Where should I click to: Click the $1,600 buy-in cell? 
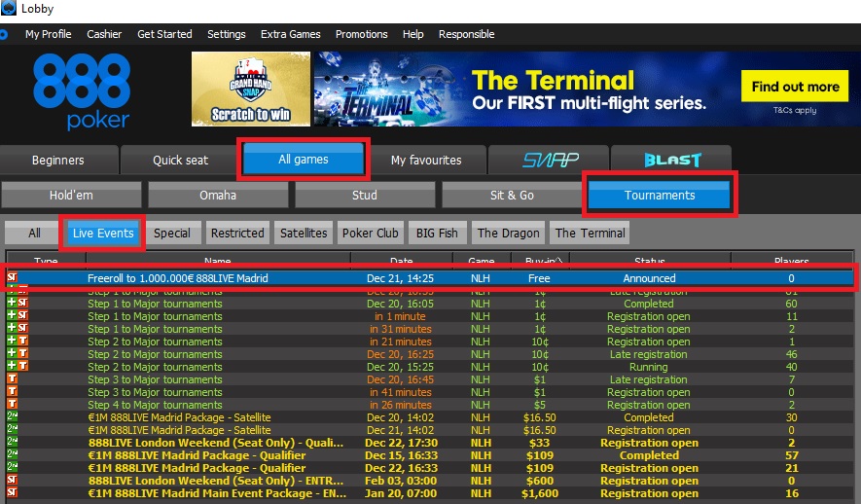tap(540, 493)
